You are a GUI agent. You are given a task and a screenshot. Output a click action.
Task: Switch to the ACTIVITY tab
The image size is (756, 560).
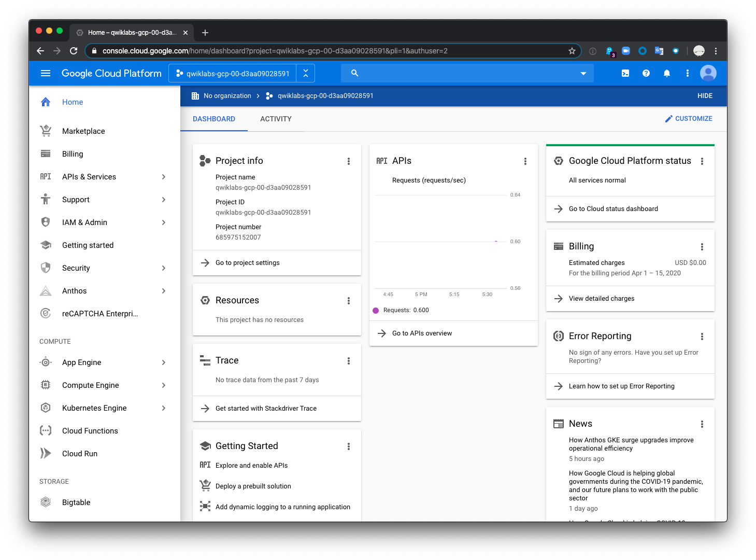[x=276, y=119]
